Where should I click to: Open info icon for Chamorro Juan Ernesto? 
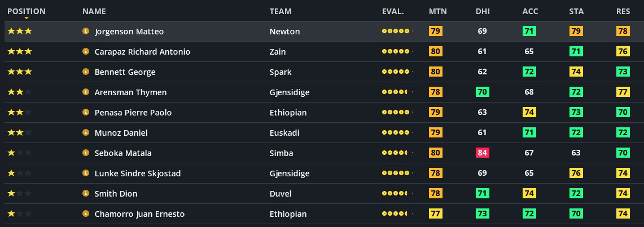click(x=86, y=214)
